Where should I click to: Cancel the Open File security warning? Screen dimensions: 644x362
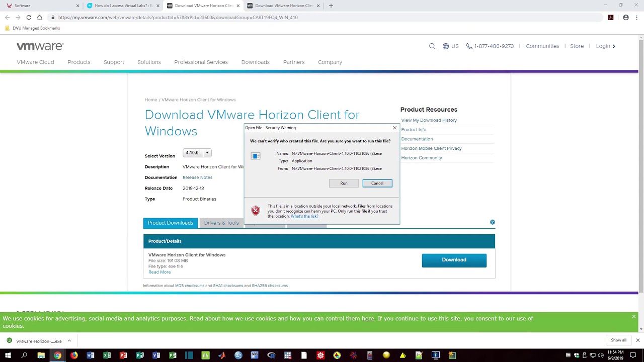[377, 183]
